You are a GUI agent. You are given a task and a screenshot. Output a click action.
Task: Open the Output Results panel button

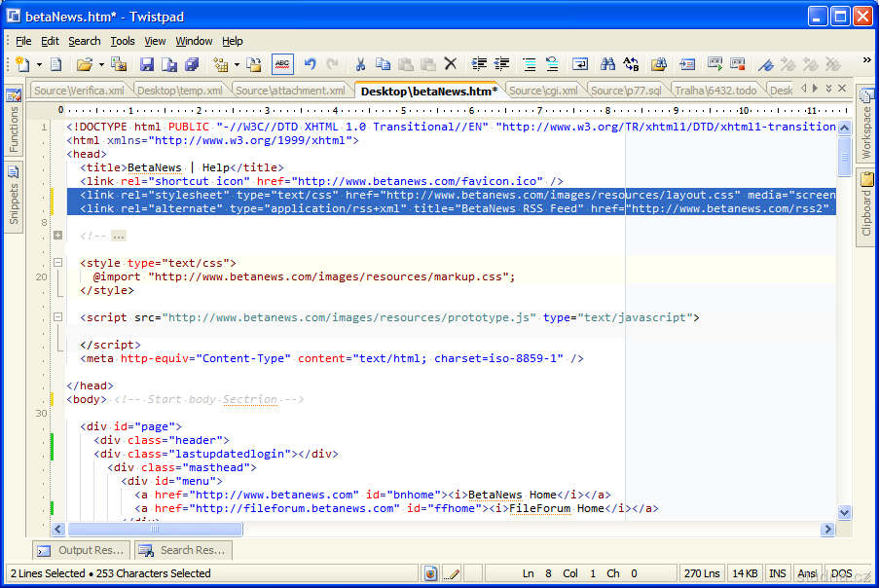pyautogui.click(x=81, y=550)
